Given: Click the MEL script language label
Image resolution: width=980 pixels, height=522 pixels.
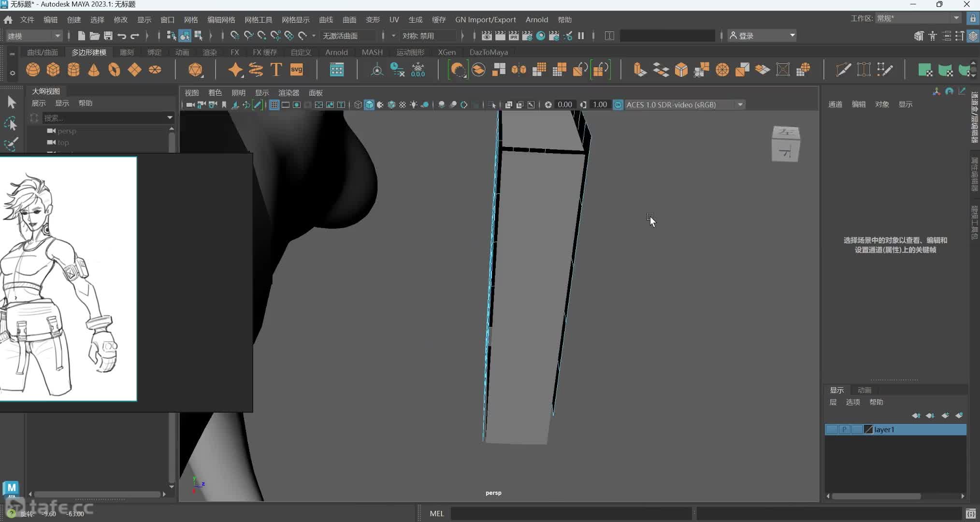Looking at the screenshot, I should [436, 513].
